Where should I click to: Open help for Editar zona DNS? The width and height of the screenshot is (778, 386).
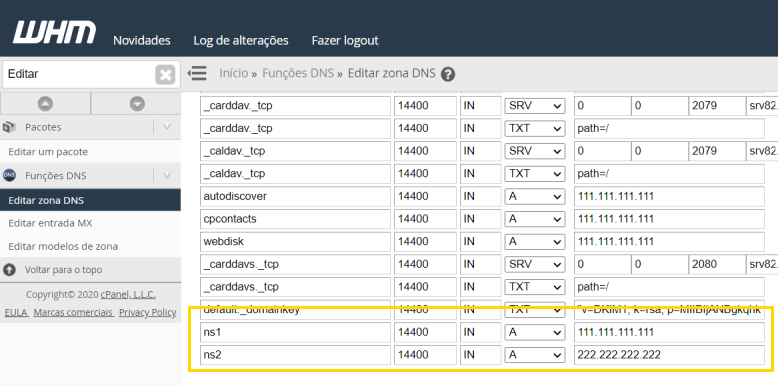point(448,74)
